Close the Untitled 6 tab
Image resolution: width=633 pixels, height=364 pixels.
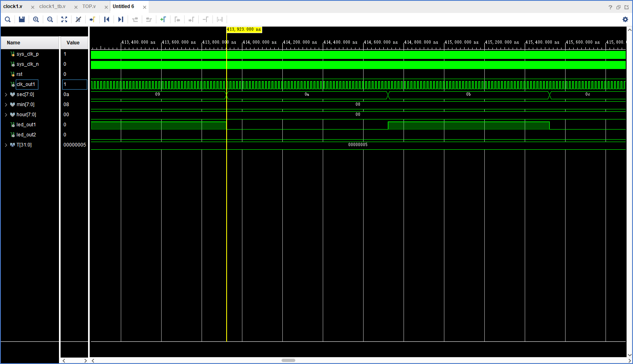tap(145, 7)
